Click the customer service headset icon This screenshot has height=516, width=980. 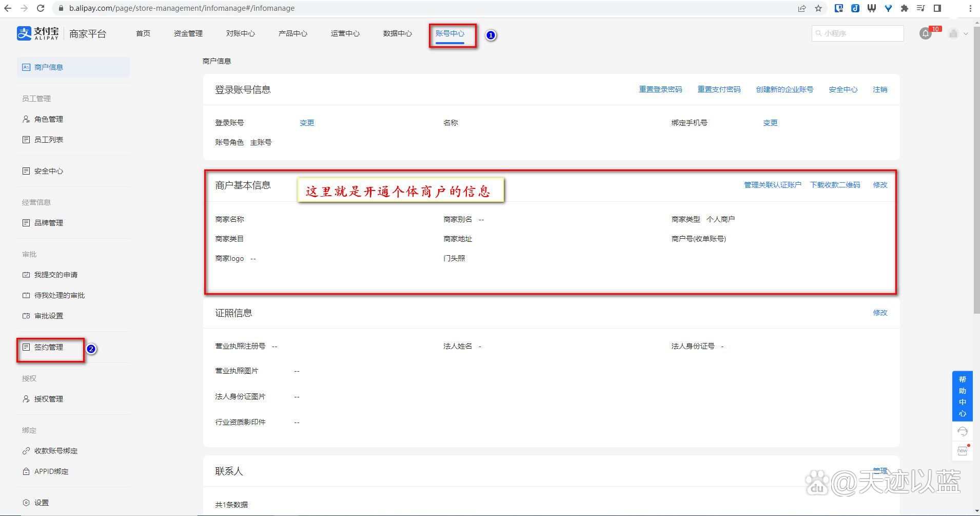tap(963, 431)
